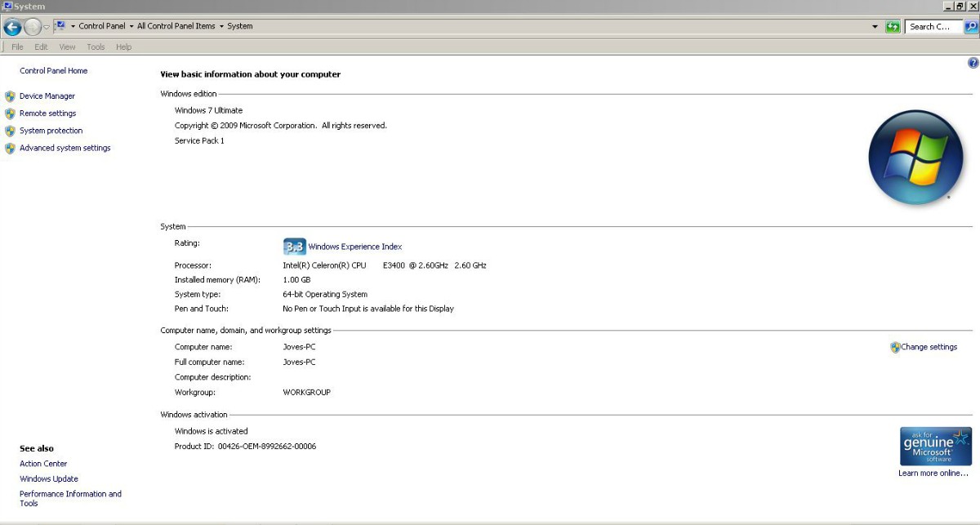Click the WORKGROUP value

click(x=306, y=392)
